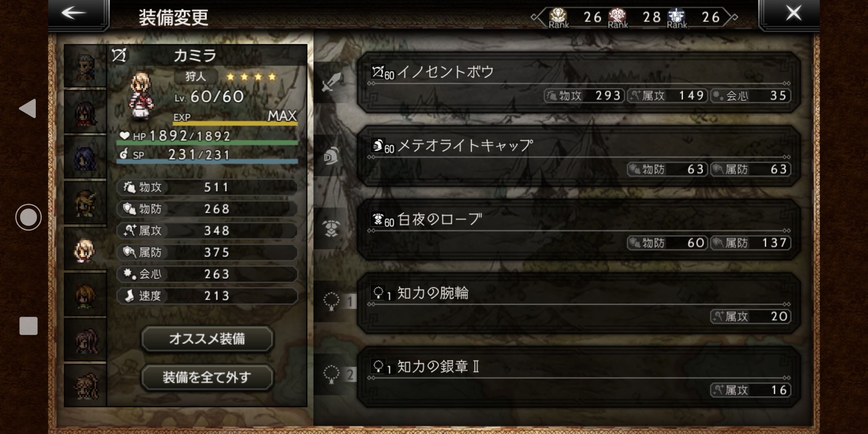Viewport: 868px width, 434px height.
Task: Open the メテオライトキャップ helmet entry
Action: pyautogui.click(x=579, y=156)
